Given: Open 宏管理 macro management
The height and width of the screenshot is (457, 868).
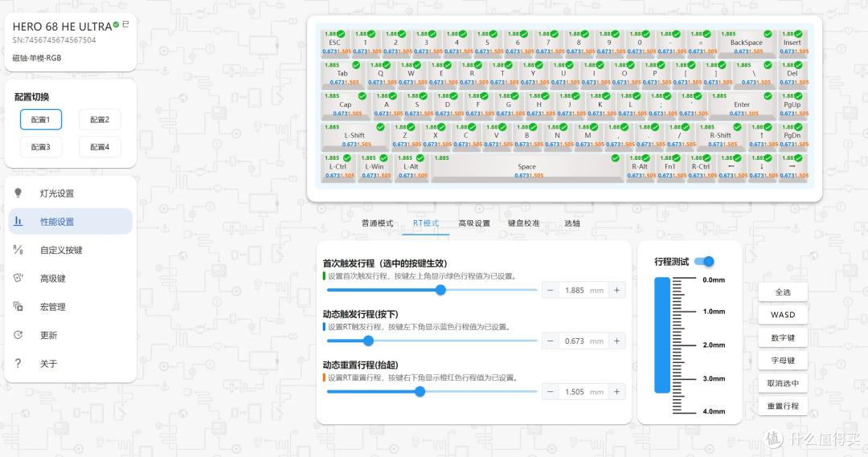Looking at the screenshot, I should pos(70,307).
